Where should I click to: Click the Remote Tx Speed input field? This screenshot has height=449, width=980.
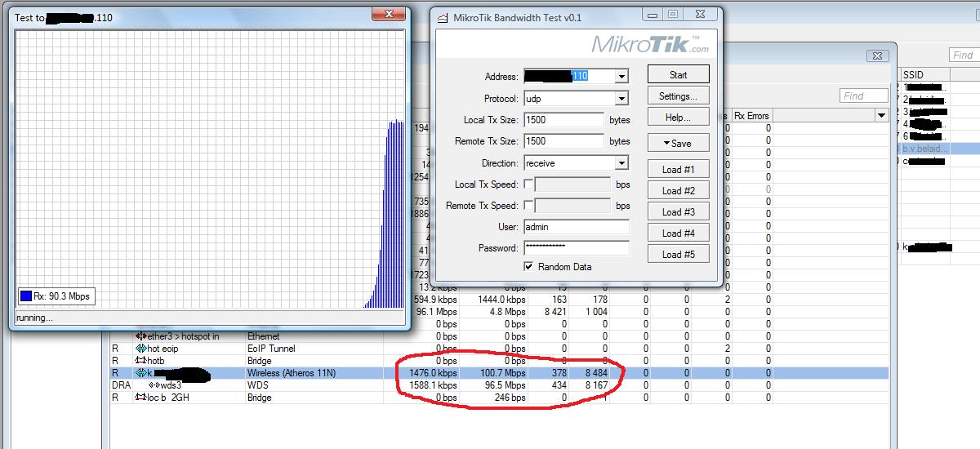572,206
